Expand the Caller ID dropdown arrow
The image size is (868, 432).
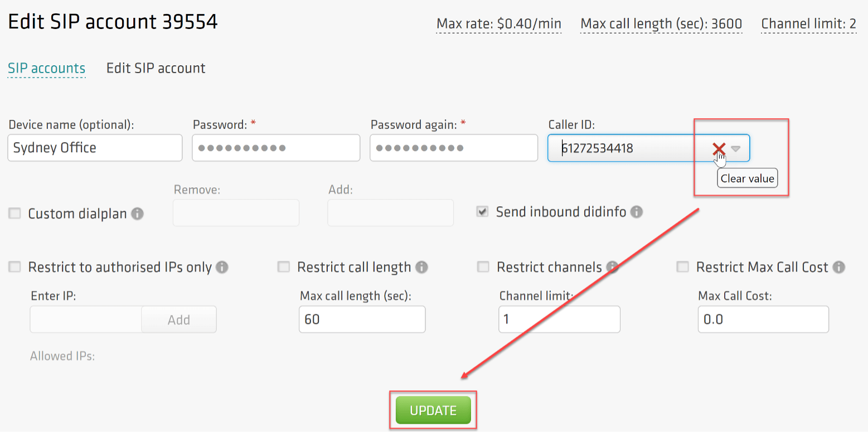736,149
